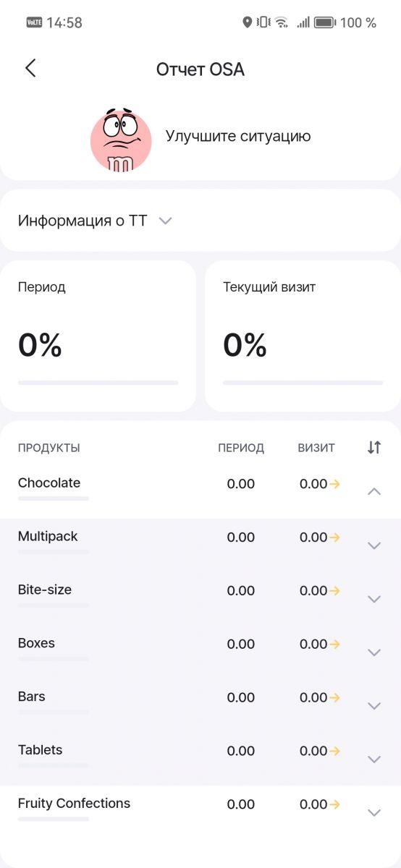Tap the location icon in the status bar
This screenshot has width=401, height=868.
pyautogui.click(x=247, y=22)
